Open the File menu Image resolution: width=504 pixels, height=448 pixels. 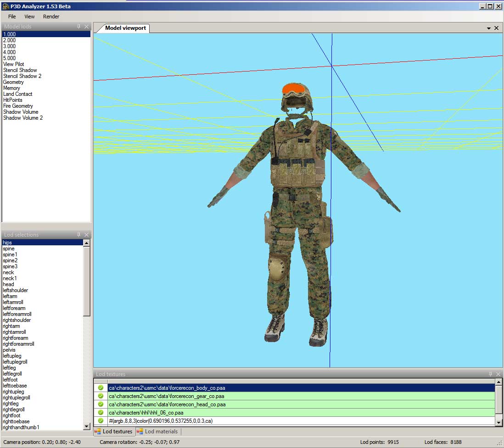12,17
